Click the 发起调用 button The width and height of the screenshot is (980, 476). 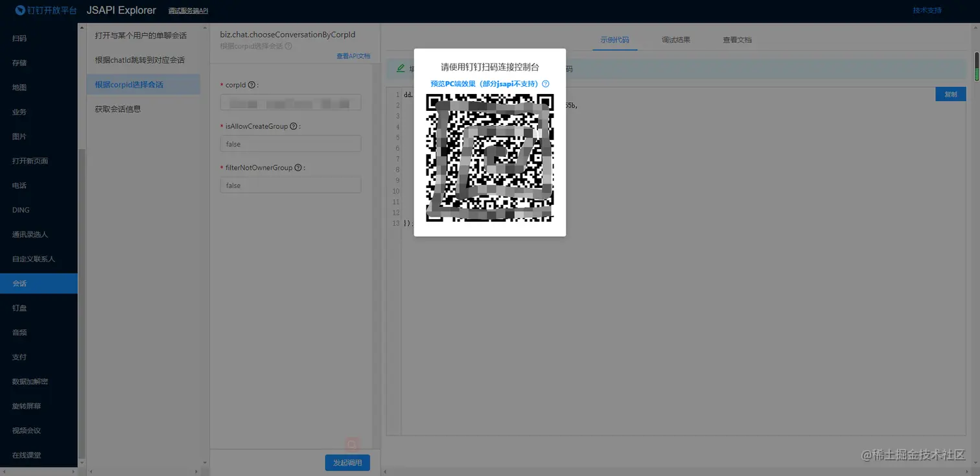click(347, 463)
